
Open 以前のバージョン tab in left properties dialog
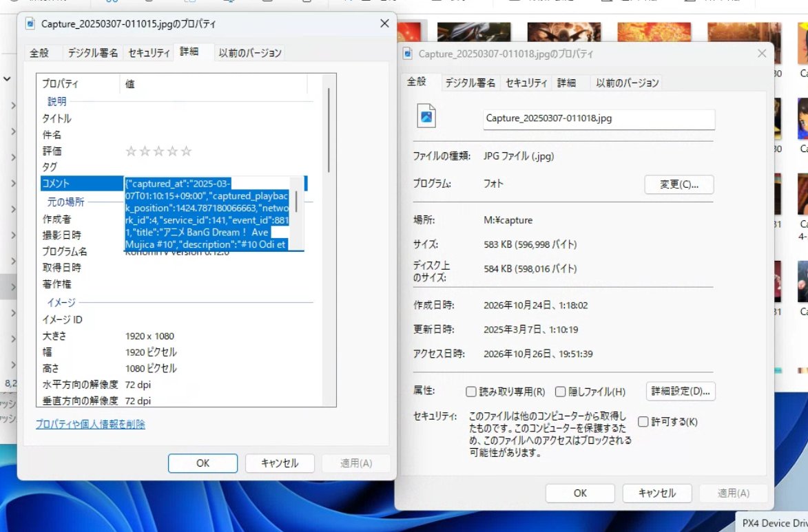pos(250,53)
